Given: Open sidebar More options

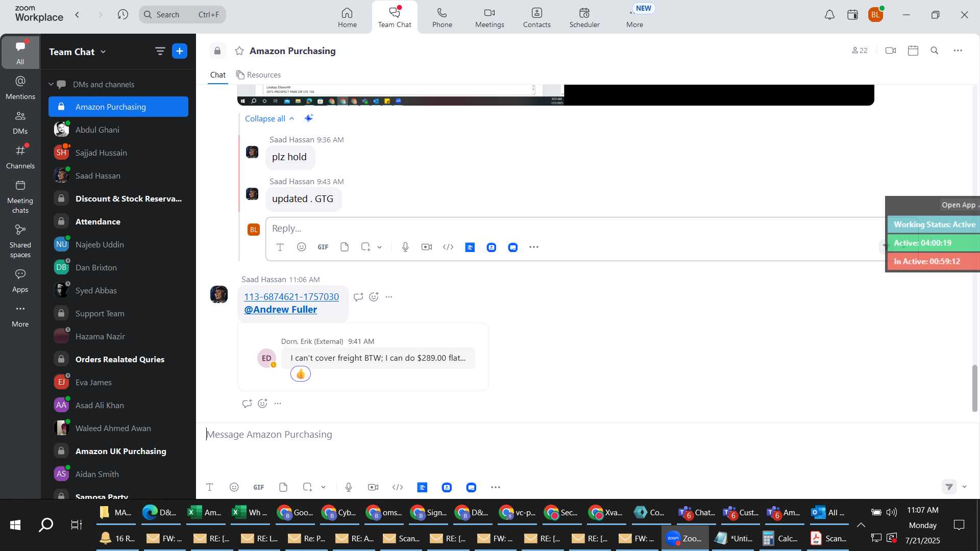Looking at the screenshot, I should click(x=20, y=315).
